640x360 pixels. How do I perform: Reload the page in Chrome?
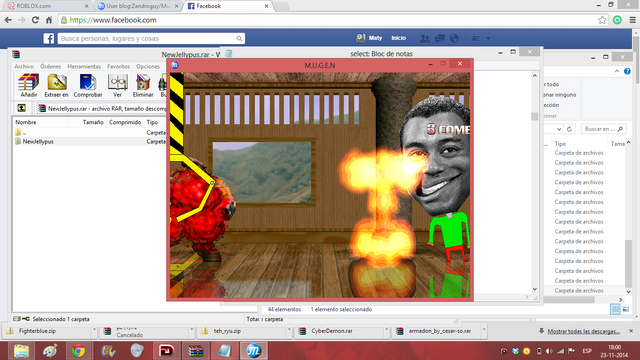pos(35,20)
